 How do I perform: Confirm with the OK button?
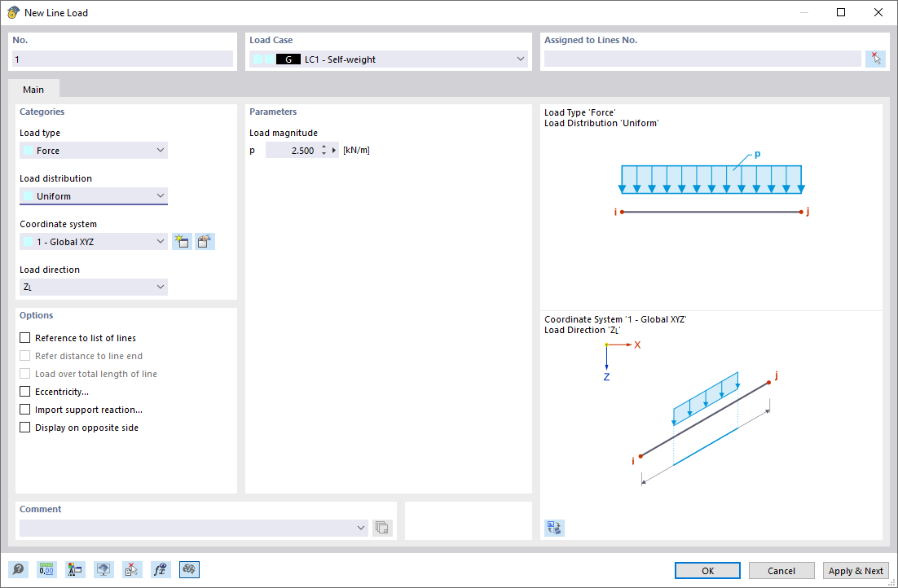[x=707, y=570]
